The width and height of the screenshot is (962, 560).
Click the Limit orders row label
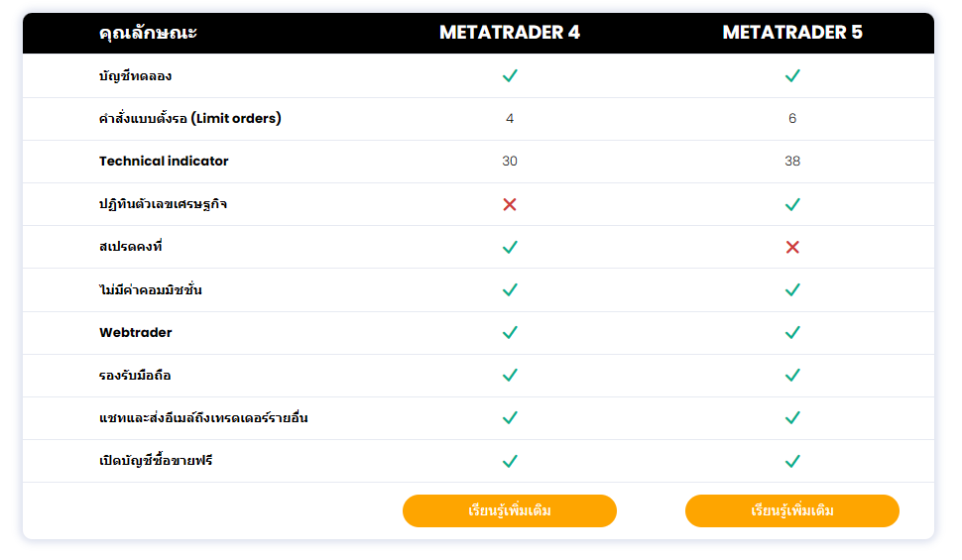(190, 119)
